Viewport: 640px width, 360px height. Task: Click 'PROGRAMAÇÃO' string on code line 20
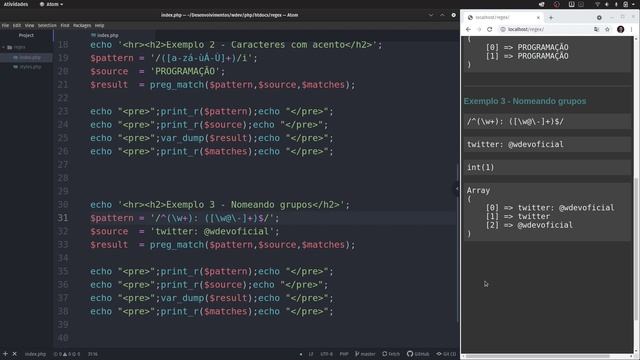tap(185, 71)
